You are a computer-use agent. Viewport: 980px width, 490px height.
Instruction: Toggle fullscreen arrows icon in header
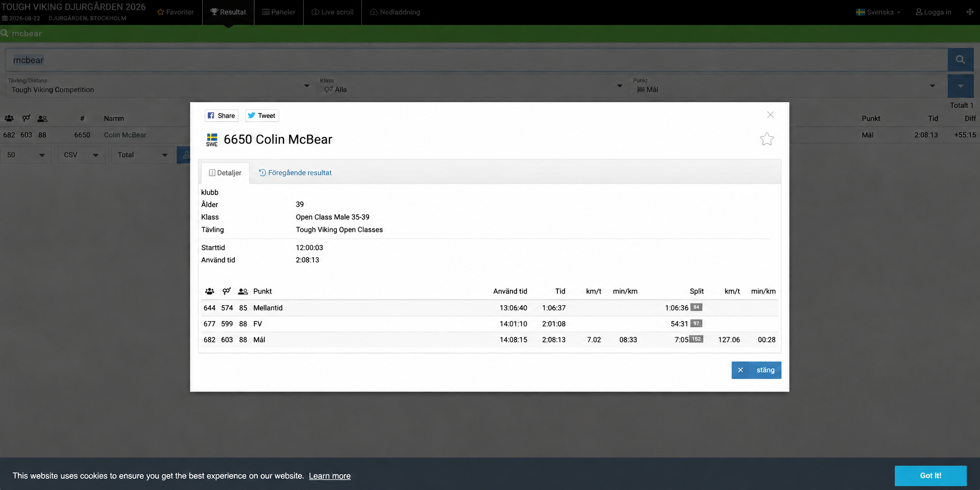(x=970, y=12)
